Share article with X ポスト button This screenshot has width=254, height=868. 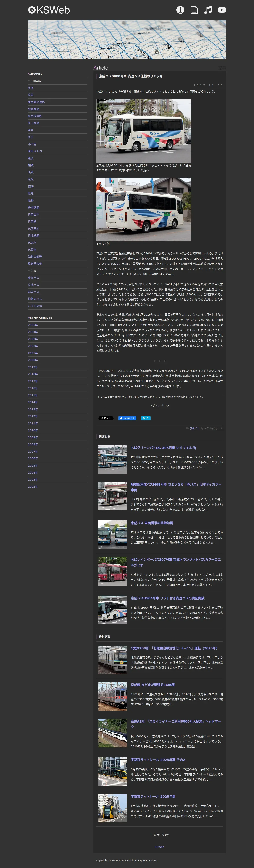106,418
